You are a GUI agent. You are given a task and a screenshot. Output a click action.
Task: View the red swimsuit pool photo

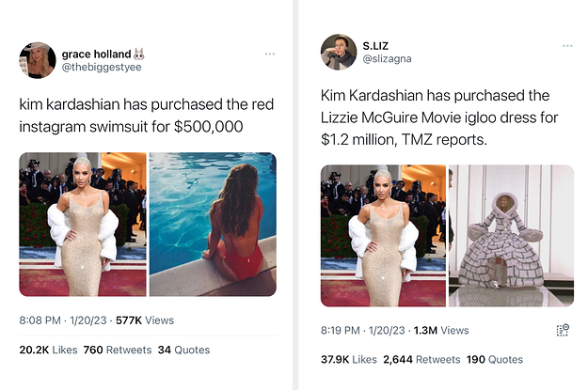[213, 224]
